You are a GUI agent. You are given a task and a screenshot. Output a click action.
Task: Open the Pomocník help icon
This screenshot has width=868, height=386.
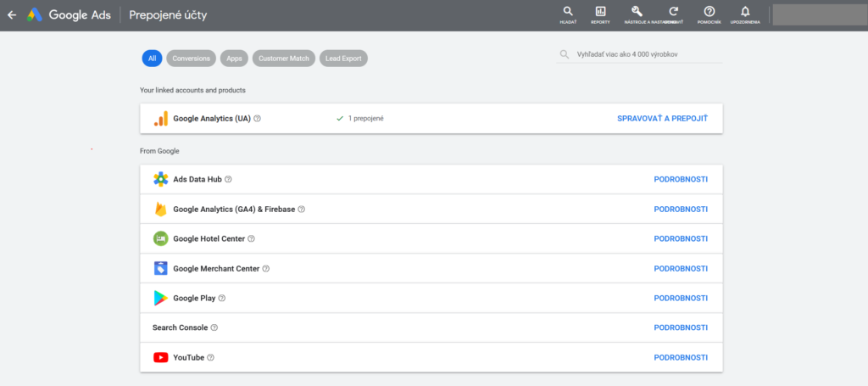709,11
